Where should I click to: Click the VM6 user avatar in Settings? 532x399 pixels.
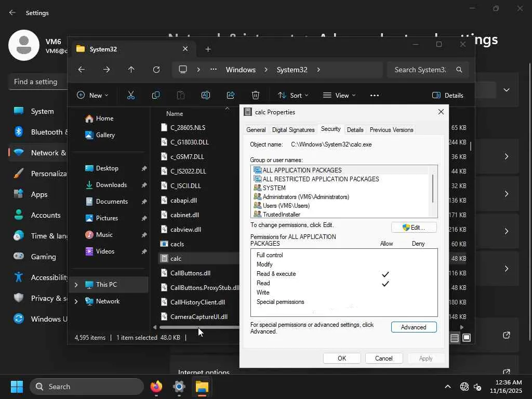tap(24, 45)
